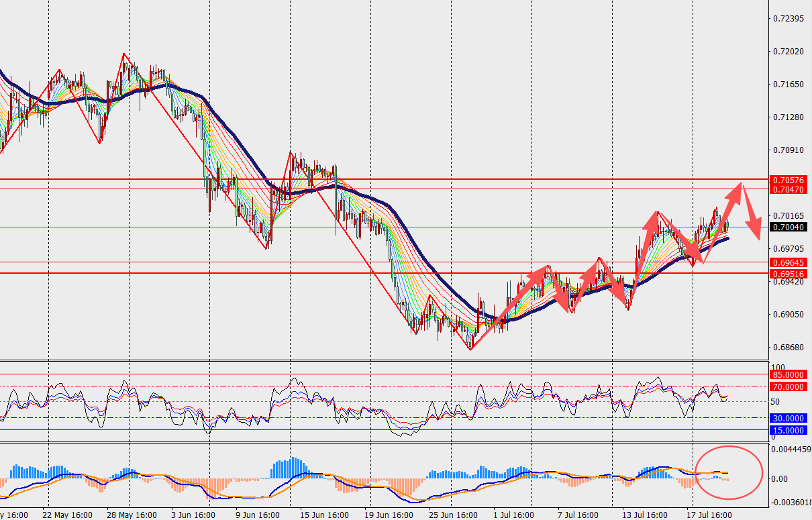Select the 85.0000 oscillator level label
This screenshot has width=812, height=520.
(789, 374)
